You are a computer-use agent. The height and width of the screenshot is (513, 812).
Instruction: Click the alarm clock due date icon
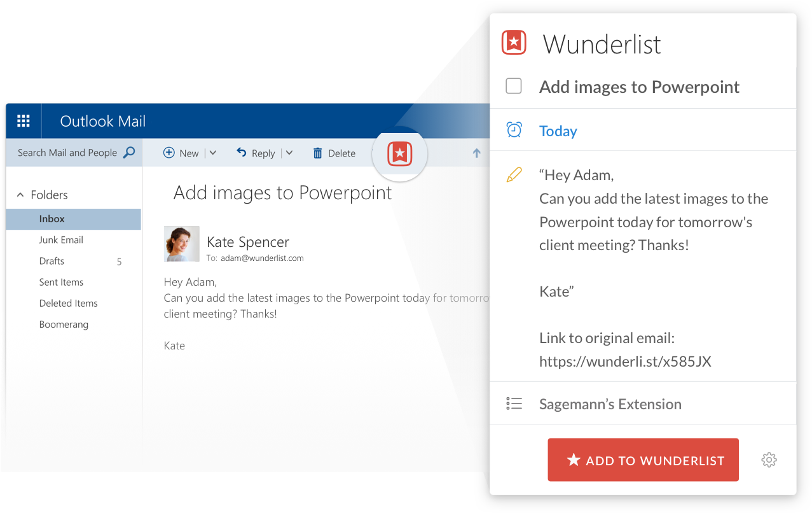pyautogui.click(x=514, y=130)
